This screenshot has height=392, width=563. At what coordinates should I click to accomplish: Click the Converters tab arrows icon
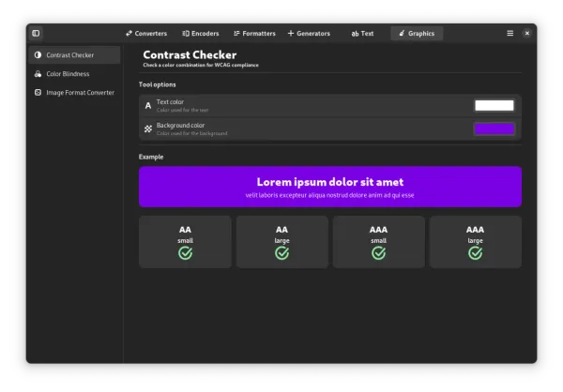coord(129,34)
